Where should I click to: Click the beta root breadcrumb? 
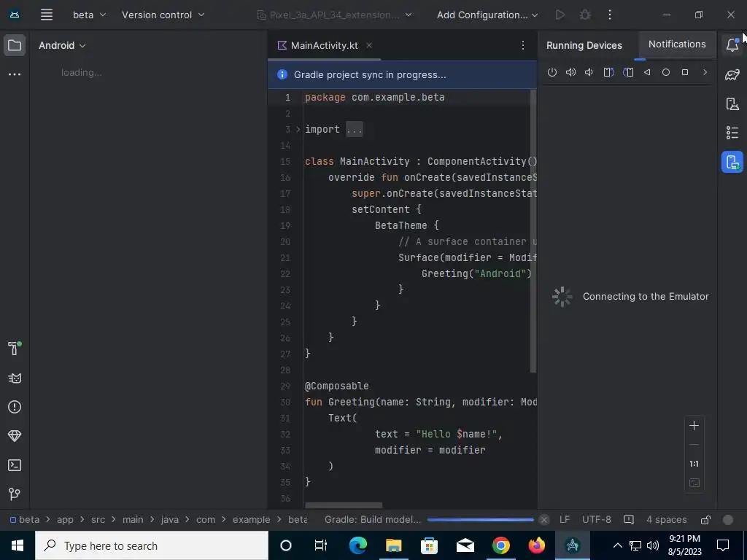click(25, 519)
